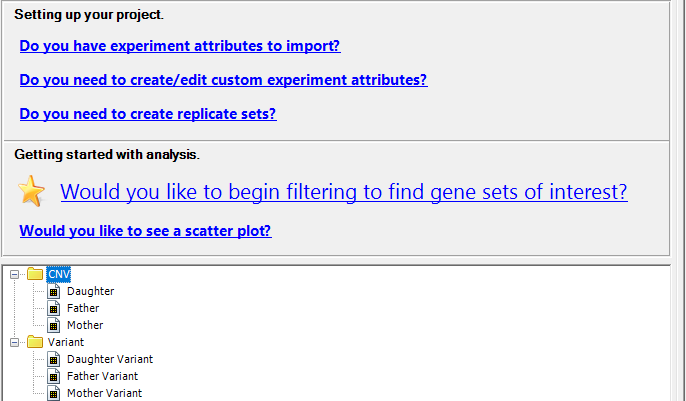Click the gold star icon

(x=32, y=191)
